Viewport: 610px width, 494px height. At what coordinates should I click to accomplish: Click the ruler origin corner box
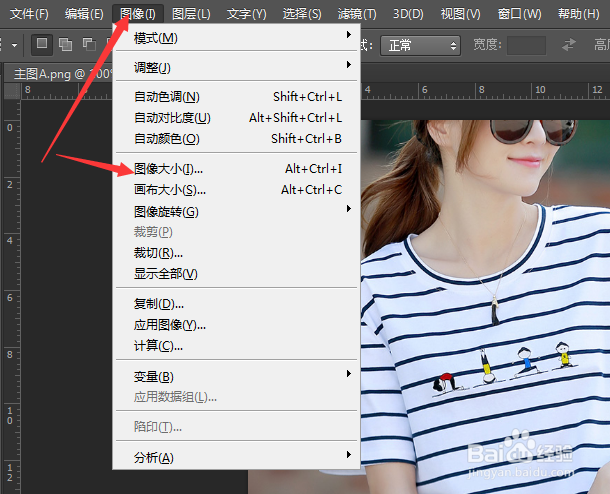point(12,91)
